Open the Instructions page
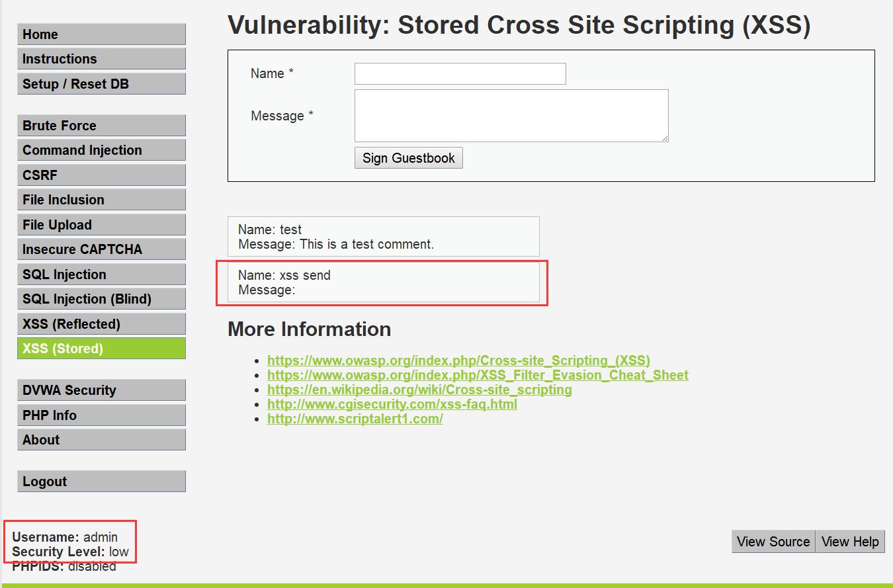The width and height of the screenshot is (893, 588). (x=101, y=59)
